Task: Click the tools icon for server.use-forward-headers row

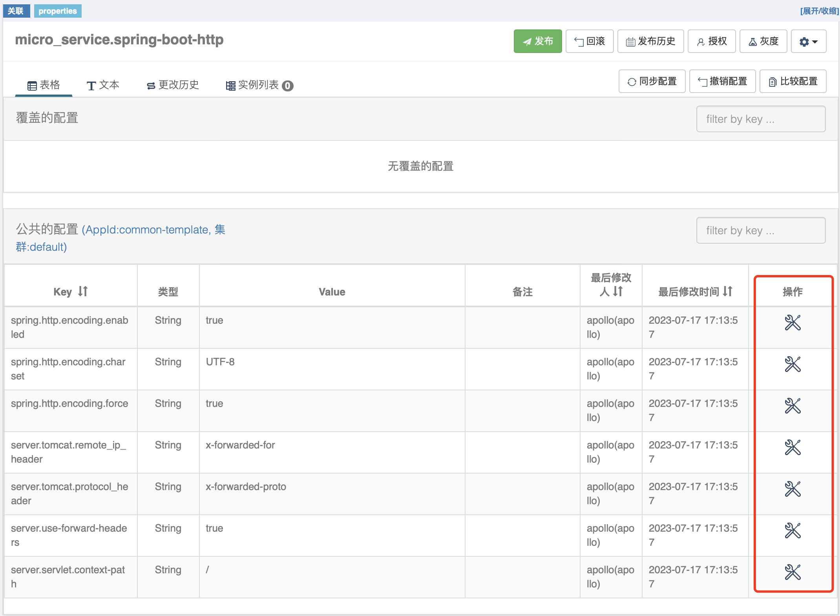Action: point(792,531)
